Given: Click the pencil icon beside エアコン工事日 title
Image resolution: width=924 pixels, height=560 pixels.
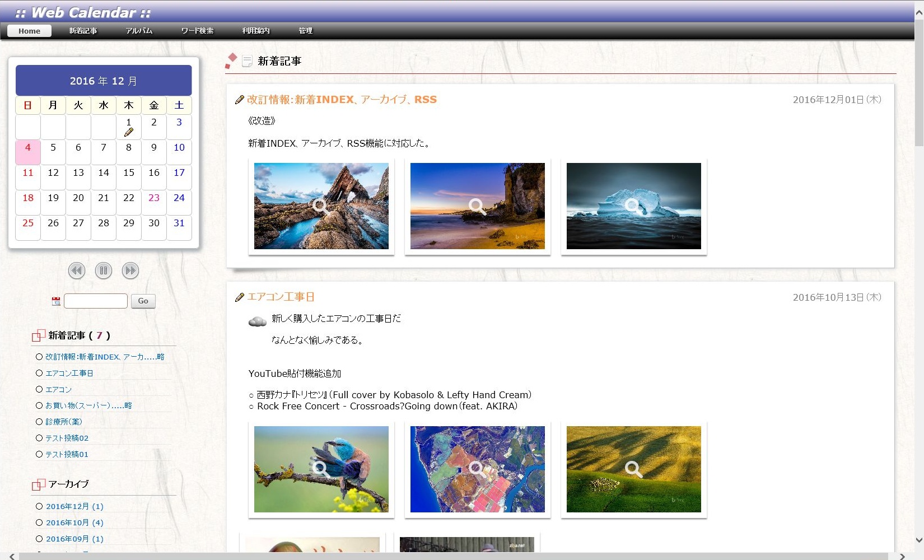Looking at the screenshot, I should pos(240,297).
